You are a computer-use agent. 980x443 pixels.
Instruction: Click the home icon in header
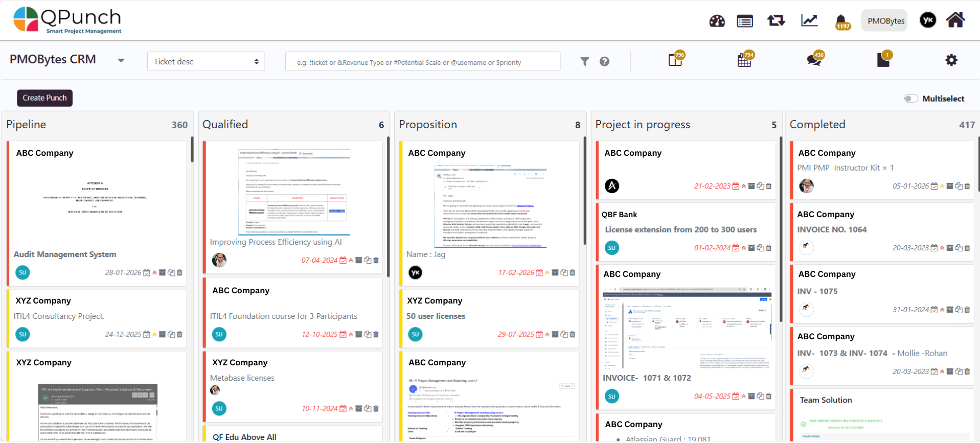coord(955,20)
